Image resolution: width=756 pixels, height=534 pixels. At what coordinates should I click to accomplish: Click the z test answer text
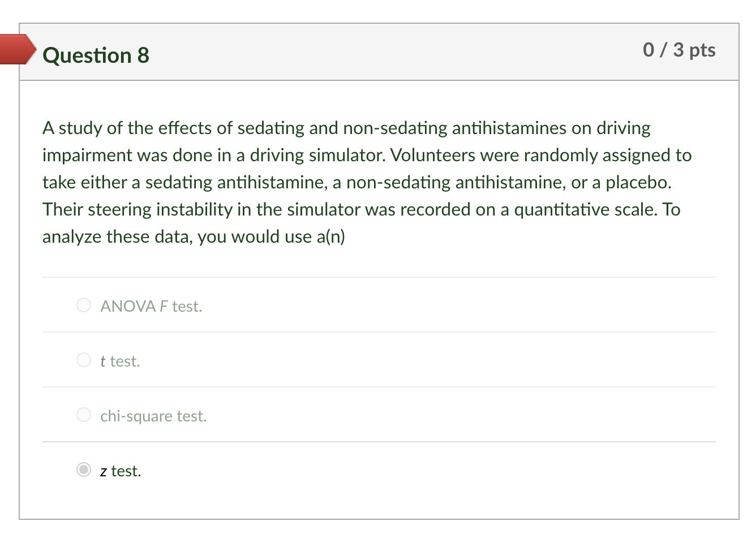[x=121, y=471]
